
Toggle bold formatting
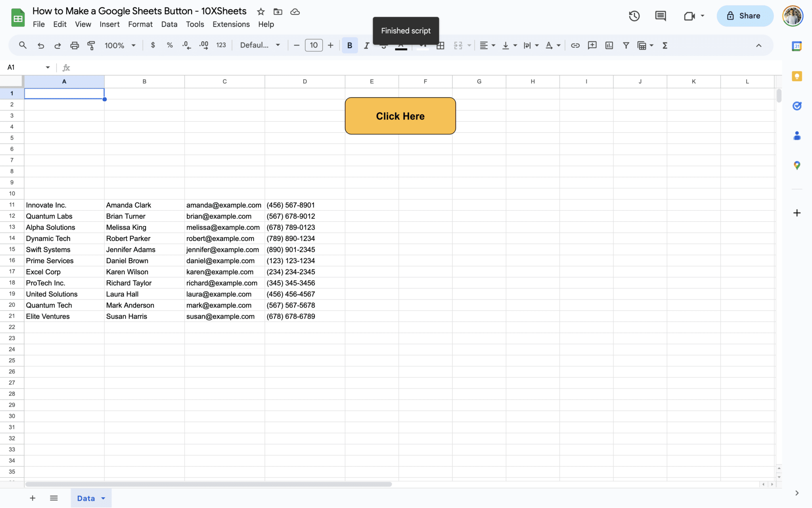click(349, 45)
